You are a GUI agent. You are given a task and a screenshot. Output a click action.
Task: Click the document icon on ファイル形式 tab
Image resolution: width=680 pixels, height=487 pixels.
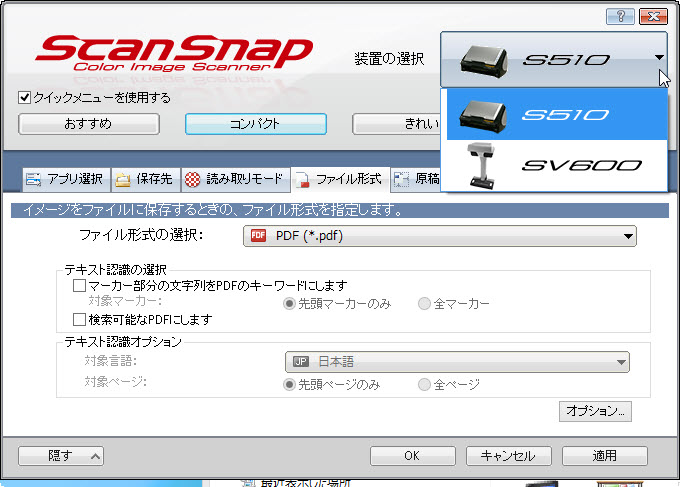[x=302, y=180]
